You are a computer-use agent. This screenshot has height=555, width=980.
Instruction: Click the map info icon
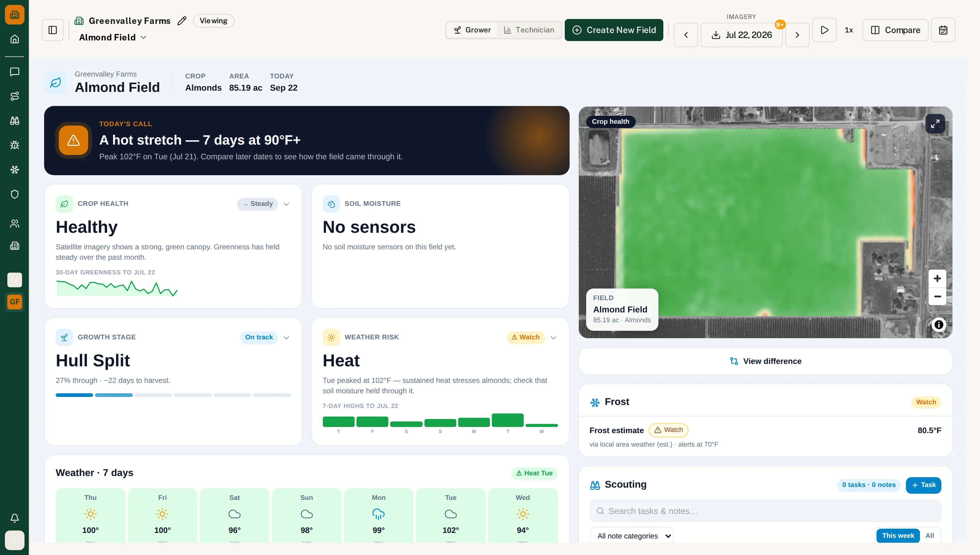pyautogui.click(x=938, y=324)
